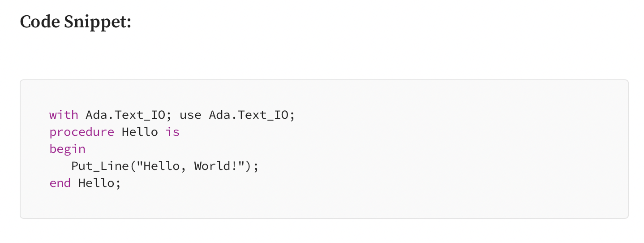This screenshot has height=243, width=644.
Task: Click "Hello" on the procedure line
Action: coord(140,132)
